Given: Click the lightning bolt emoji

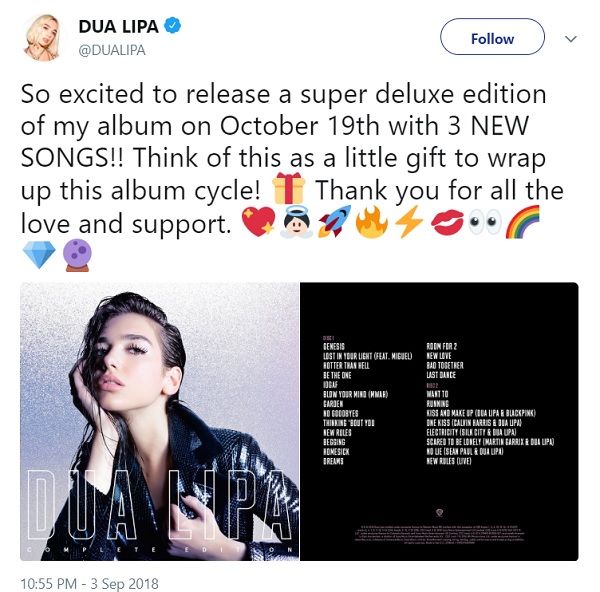Looking at the screenshot, I should point(409,222).
